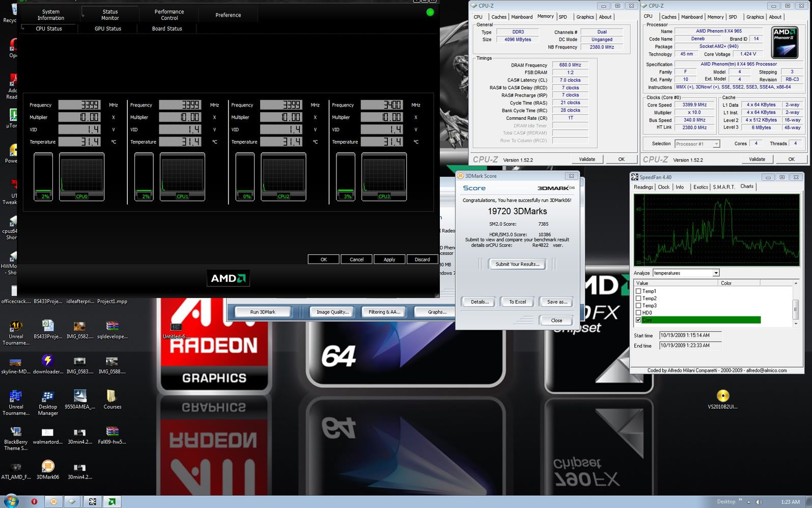Click the Opera icon in taskbar
The image size is (812, 508).
click(34, 501)
